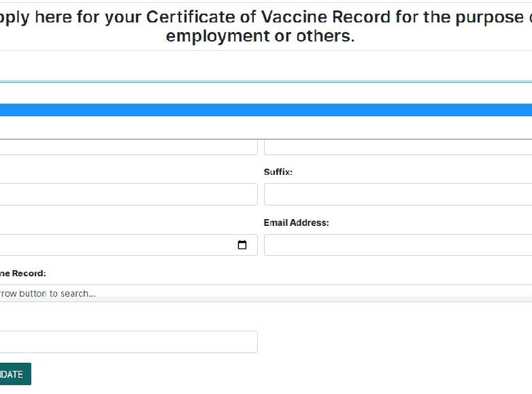
Task: Click the Email Address label
Action: 296,223
